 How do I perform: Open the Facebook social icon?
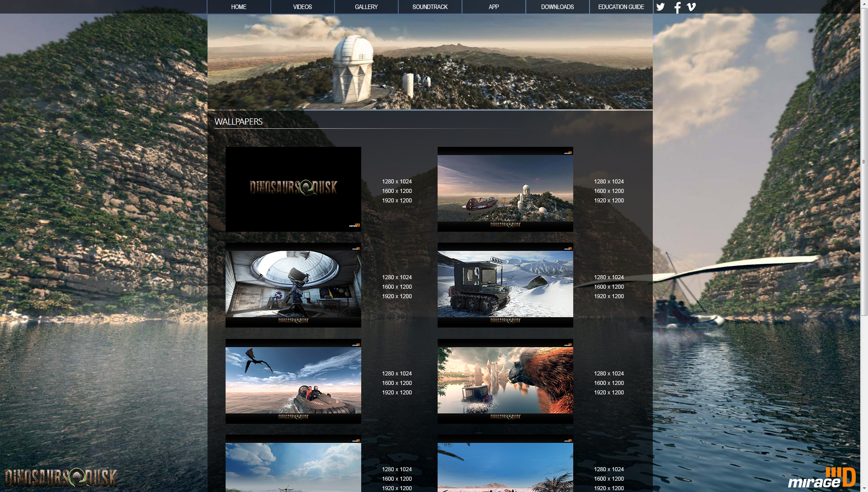click(677, 7)
